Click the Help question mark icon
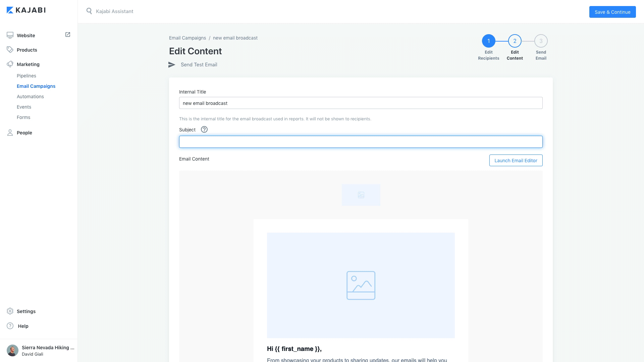The width and height of the screenshot is (644, 362). pyautogui.click(x=10, y=326)
